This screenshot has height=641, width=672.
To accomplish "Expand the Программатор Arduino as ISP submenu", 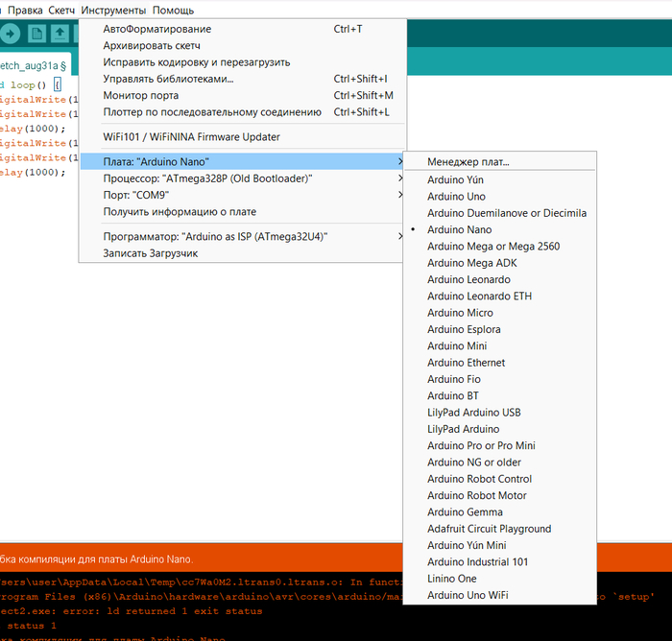I will pos(243,237).
